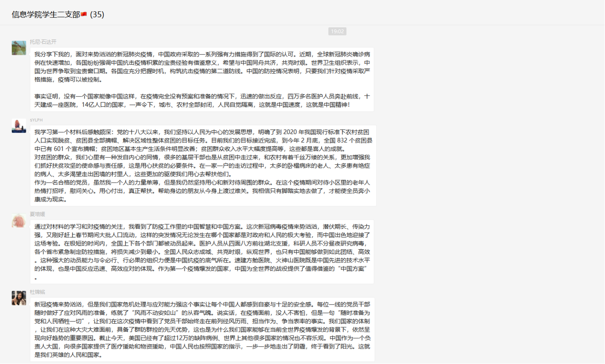The image size is (605, 364).
Task: Click the divider below the group title
Action: tap(302, 25)
